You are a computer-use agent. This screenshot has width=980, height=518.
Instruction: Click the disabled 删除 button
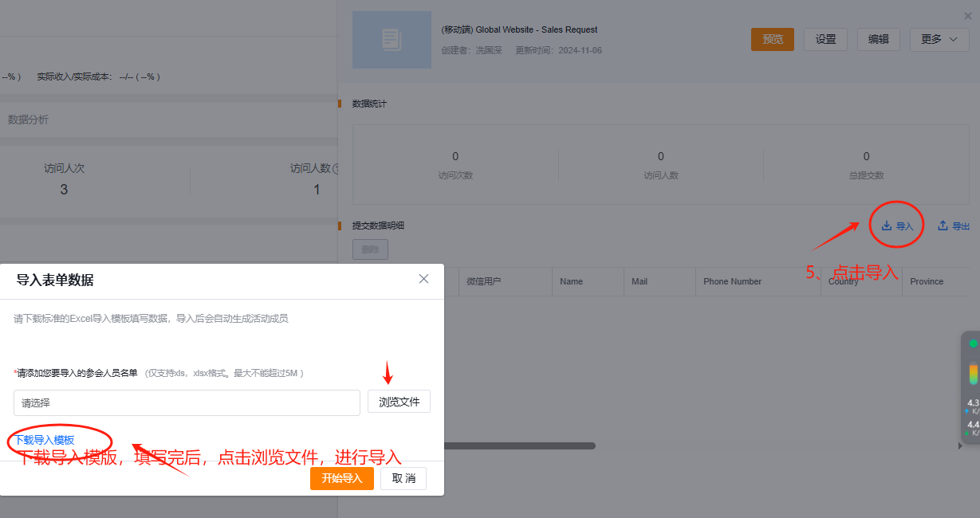pos(370,249)
